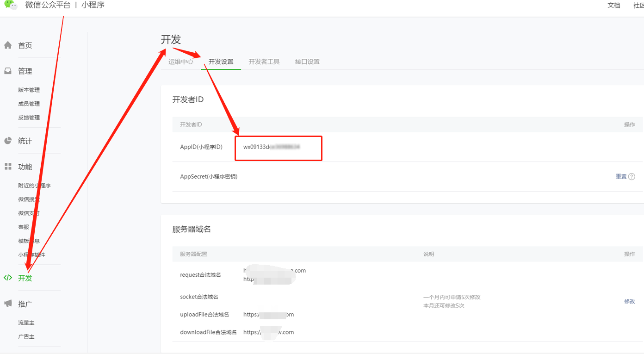Switch to 开发设置 tab
Image resolution: width=644 pixels, height=354 pixels.
coord(221,62)
